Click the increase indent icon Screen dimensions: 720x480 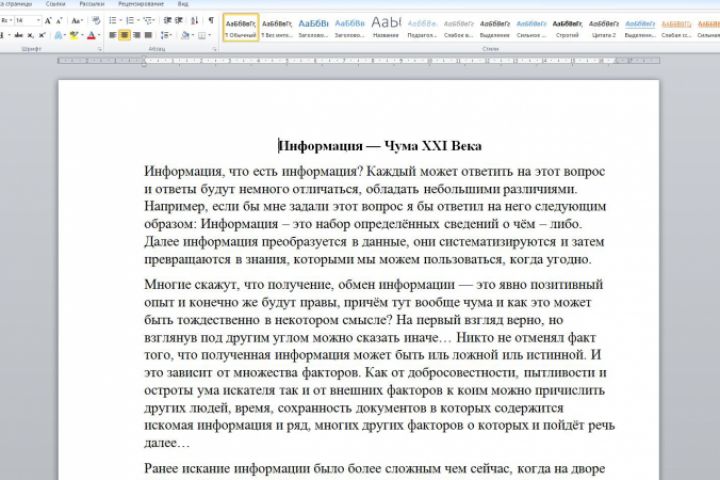point(179,21)
